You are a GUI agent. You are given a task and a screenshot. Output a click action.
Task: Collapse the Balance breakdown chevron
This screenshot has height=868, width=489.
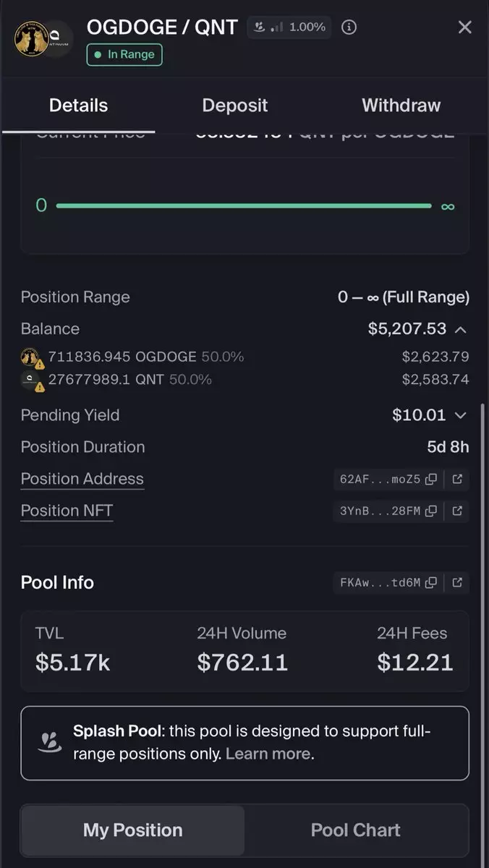pyautogui.click(x=460, y=329)
